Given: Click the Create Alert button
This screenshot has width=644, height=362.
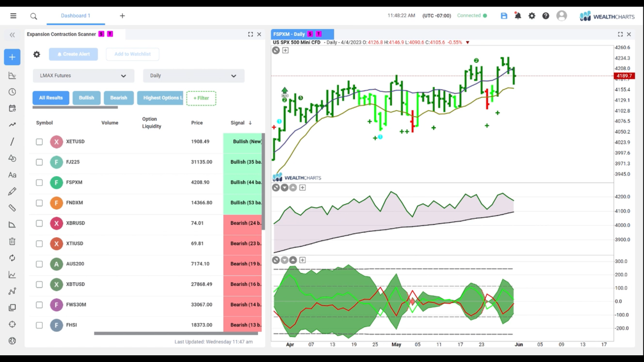Looking at the screenshot, I should pos(73,54).
